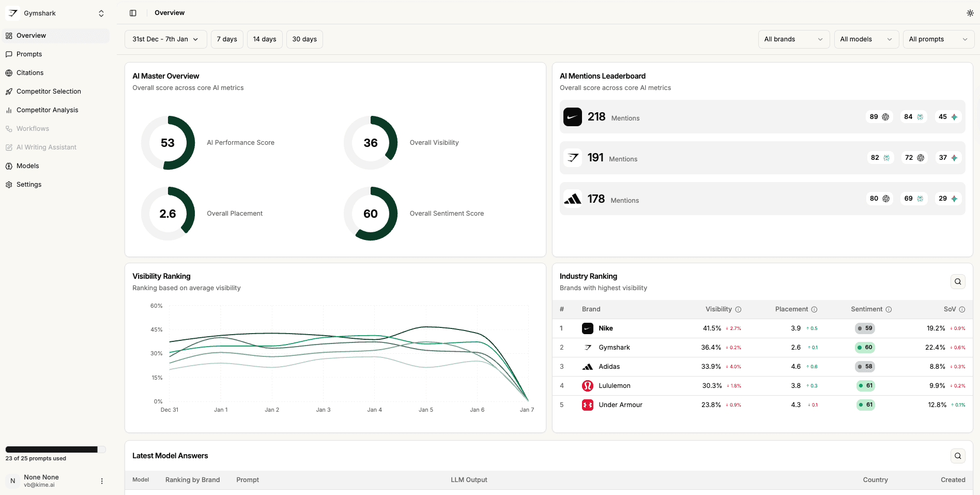Screen dimensions: 980x495
Task: Click the OpenAI logo badge next to Nike's 89 score
Action: point(886,116)
